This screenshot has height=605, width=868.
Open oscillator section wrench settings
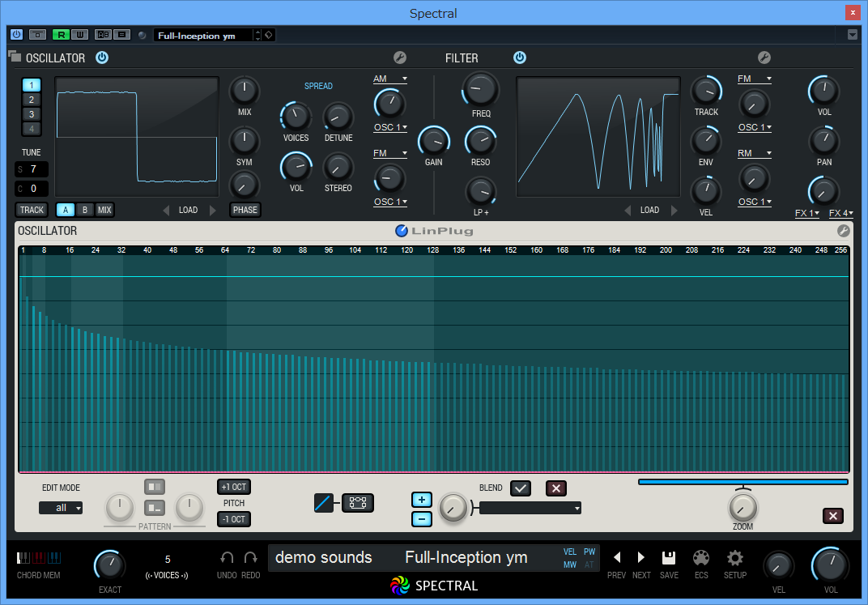400,58
